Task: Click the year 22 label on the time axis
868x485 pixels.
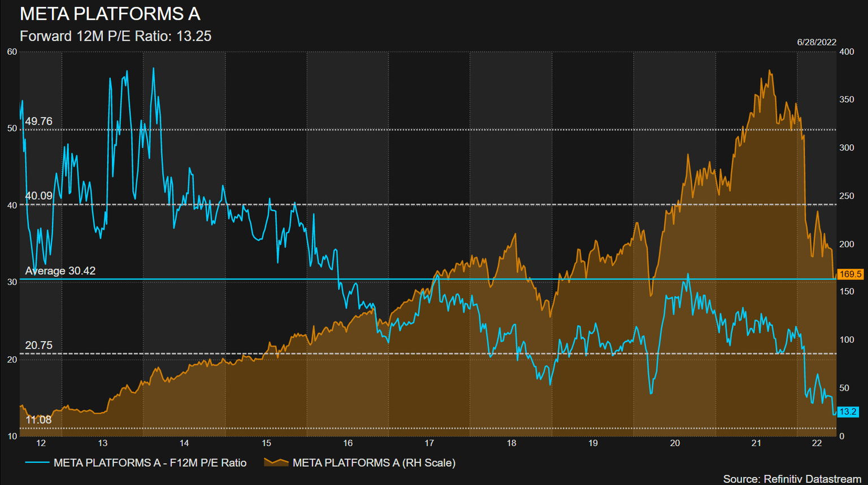Action: (817, 443)
